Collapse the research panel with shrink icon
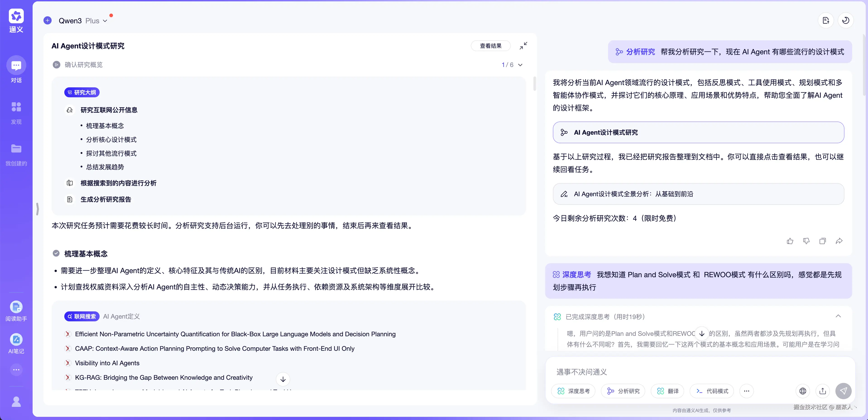The width and height of the screenshot is (868, 420). [523, 46]
